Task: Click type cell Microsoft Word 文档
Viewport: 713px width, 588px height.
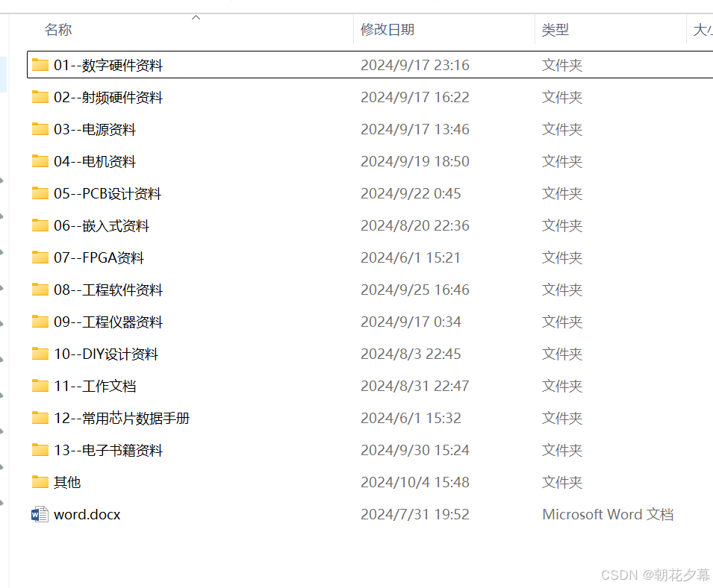Action: [608, 514]
